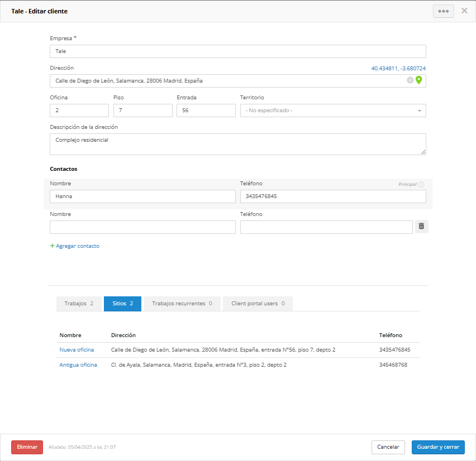Click the Oficina field with value 2
Screen dimensions: 476x461
point(79,111)
